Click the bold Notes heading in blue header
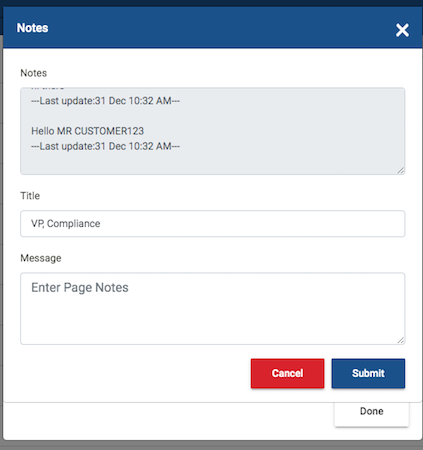 32,28
